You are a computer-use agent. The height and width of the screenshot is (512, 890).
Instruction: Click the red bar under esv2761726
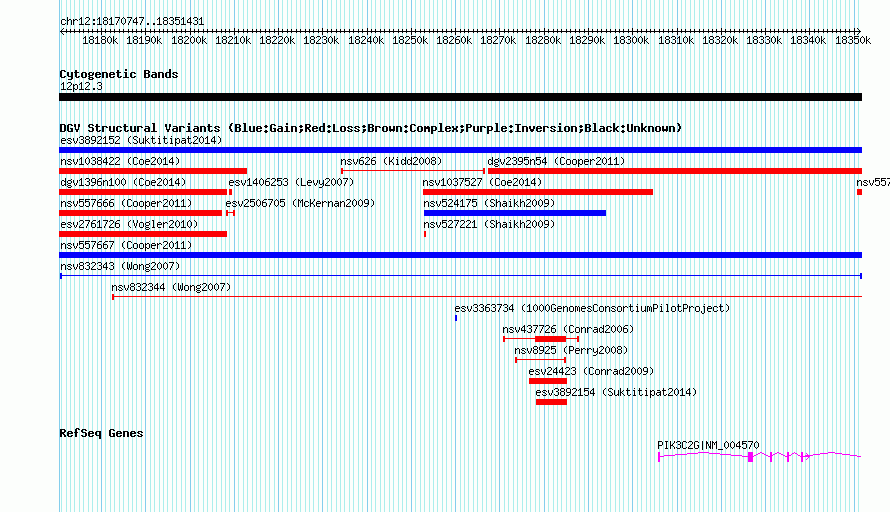(143, 234)
